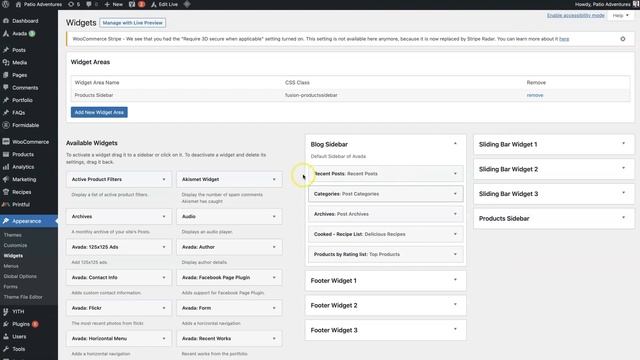Click the updates icon showing 5

(x=71, y=4)
